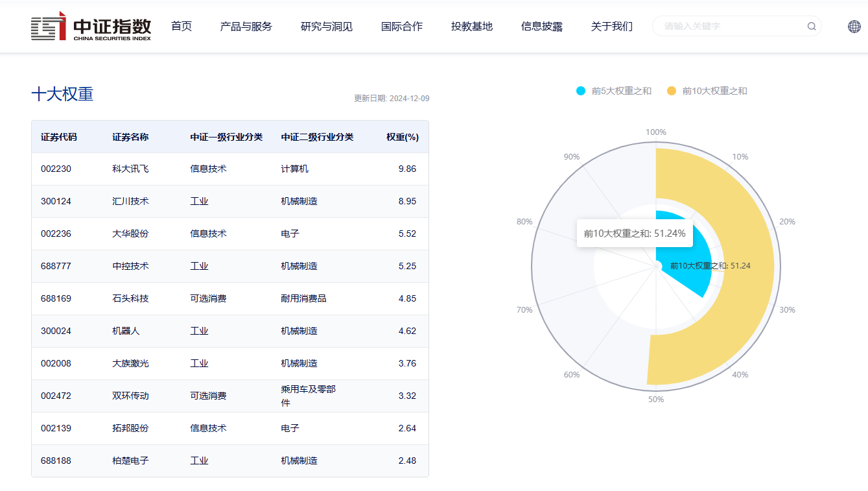Click the 十大权重 heading
Image resolution: width=868 pixels, height=491 pixels.
tap(62, 94)
